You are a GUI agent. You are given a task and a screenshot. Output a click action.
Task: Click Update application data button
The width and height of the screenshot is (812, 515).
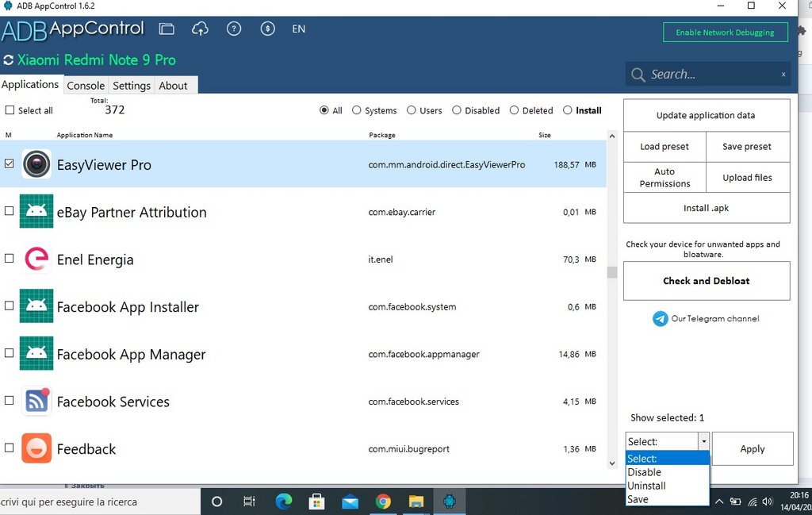tap(707, 115)
